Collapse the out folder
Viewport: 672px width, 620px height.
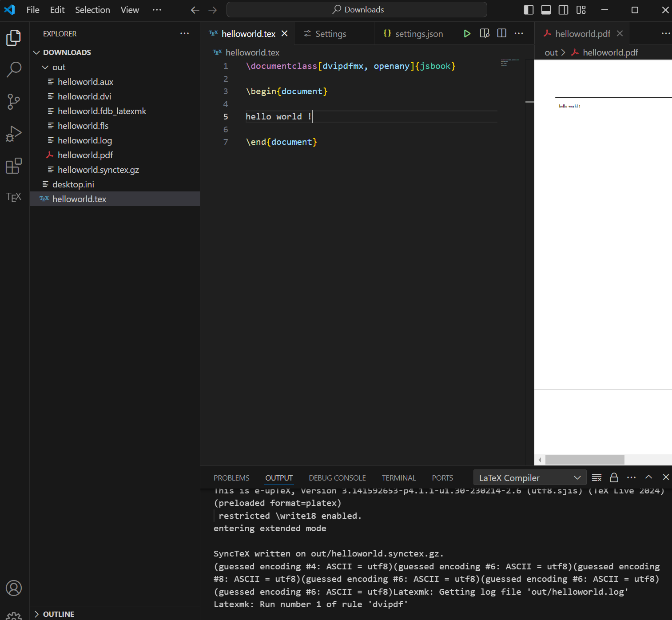pos(45,67)
